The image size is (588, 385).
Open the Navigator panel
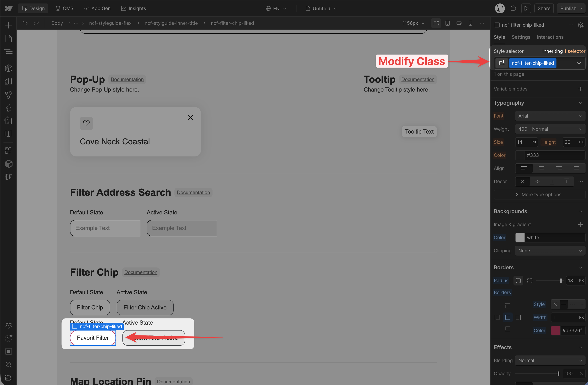coord(8,51)
